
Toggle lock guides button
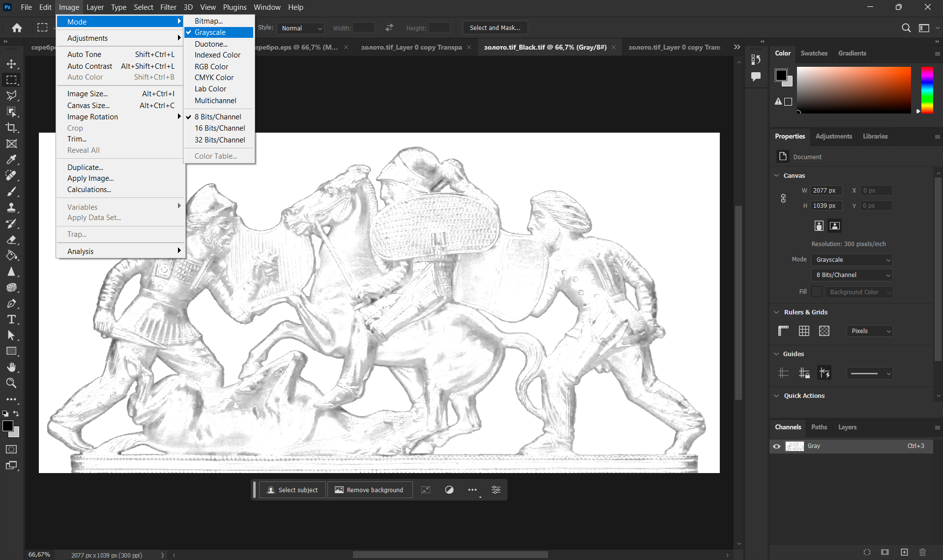(x=804, y=373)
